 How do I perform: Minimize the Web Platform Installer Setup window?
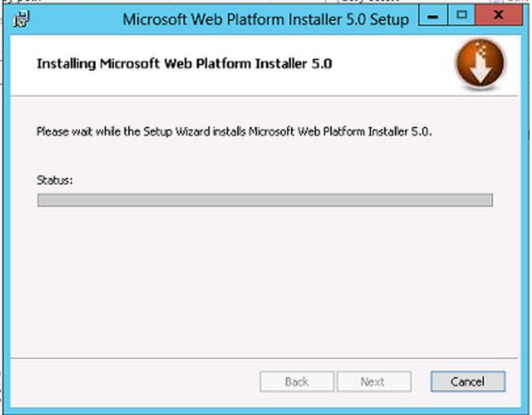click(x=433, y=15)
